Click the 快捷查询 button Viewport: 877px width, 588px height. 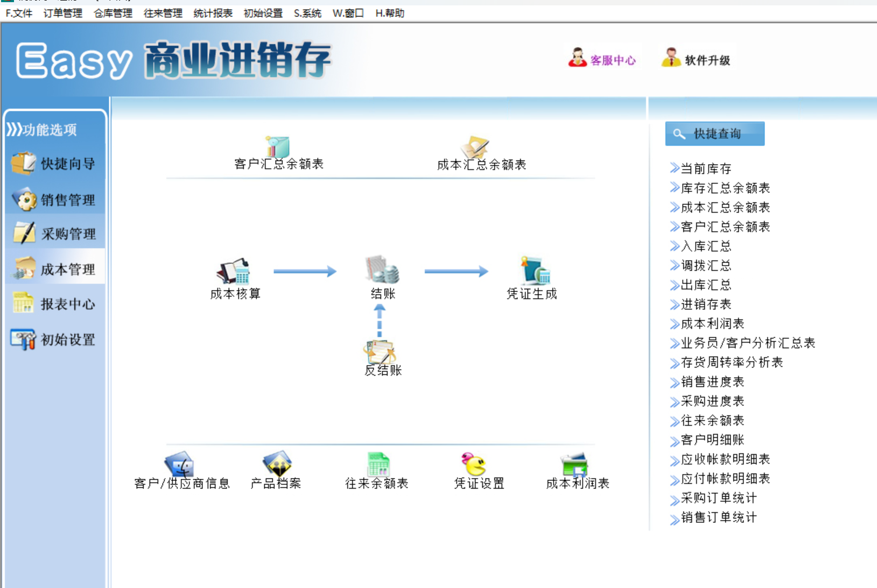click(x=714, y=133)
